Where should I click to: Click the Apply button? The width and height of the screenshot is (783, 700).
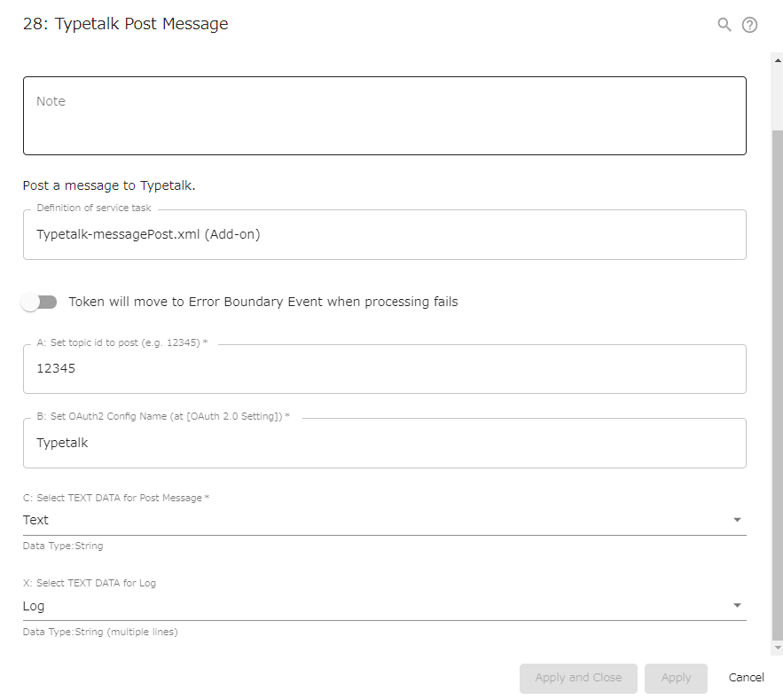(x=676, y=678)
